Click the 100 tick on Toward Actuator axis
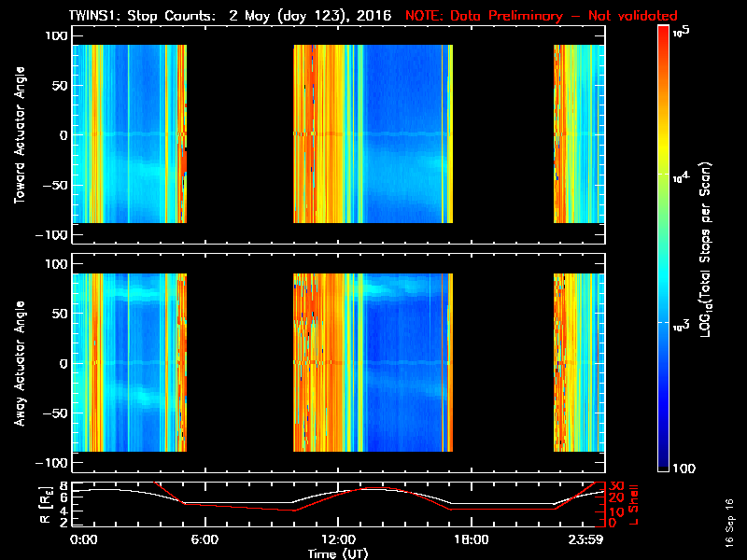 [56, 35]
